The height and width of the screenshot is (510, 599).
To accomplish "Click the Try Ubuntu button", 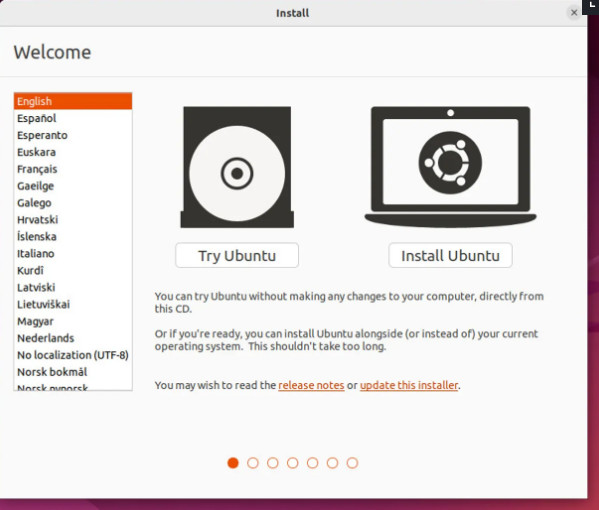I will coord(237,255).
